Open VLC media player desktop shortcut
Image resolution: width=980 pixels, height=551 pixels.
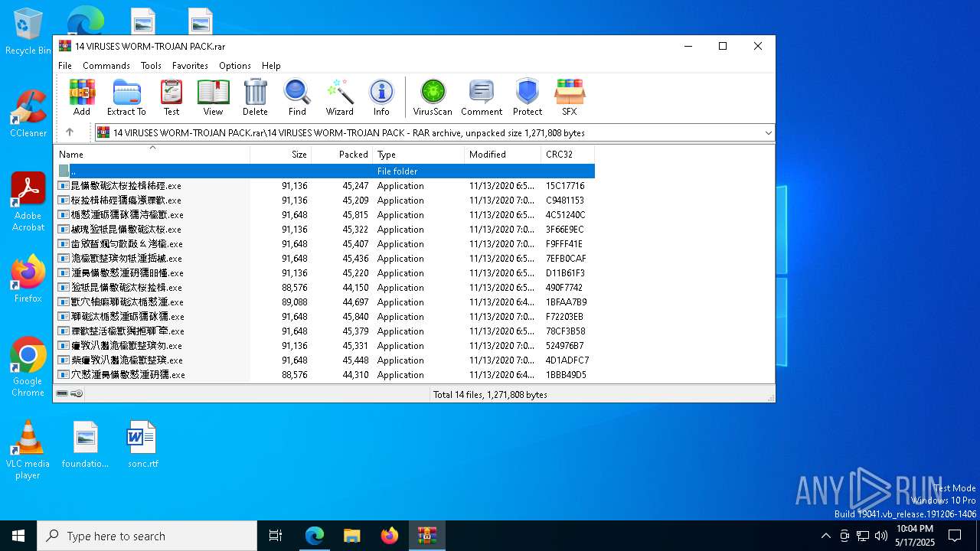(x=28, y=450)
